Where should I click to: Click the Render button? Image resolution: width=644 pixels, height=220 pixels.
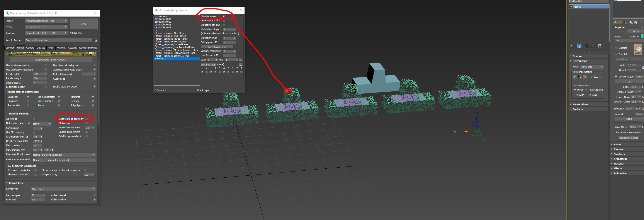click(x=83, y=24)
